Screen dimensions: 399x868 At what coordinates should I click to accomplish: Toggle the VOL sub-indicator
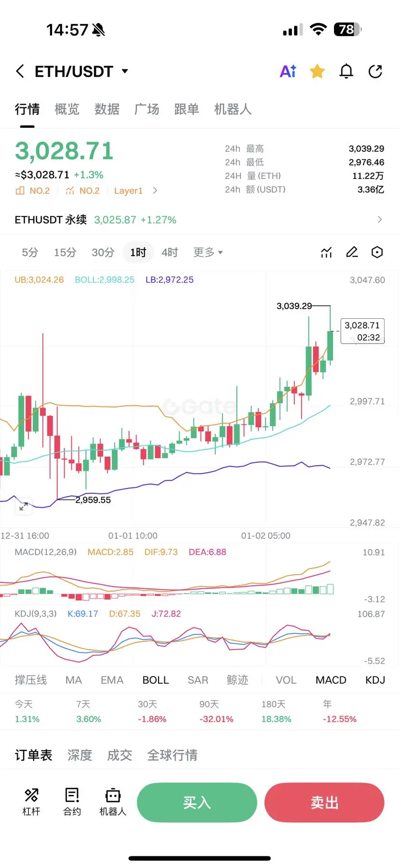[x=286, y=680]
